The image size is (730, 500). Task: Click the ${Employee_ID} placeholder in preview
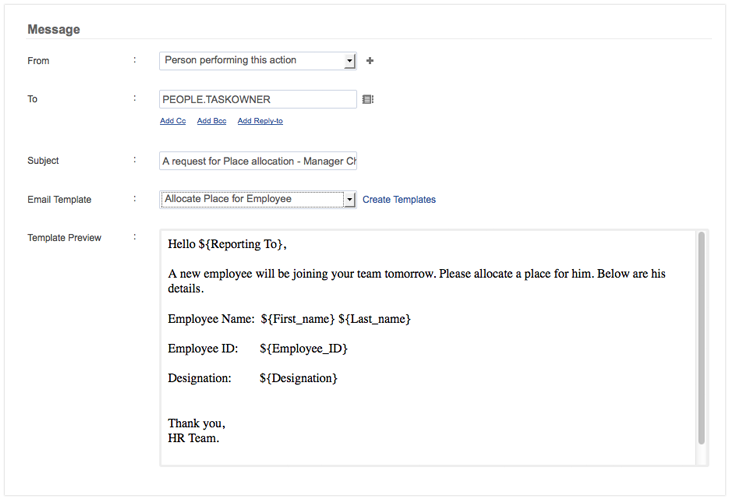point(303,349)
